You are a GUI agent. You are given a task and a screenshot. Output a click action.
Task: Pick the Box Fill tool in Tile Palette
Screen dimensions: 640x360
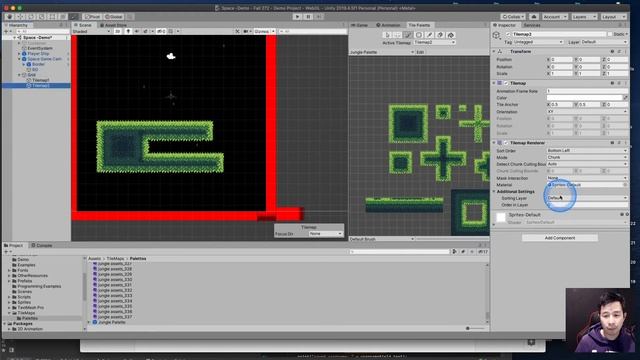(x=418, y=35)
